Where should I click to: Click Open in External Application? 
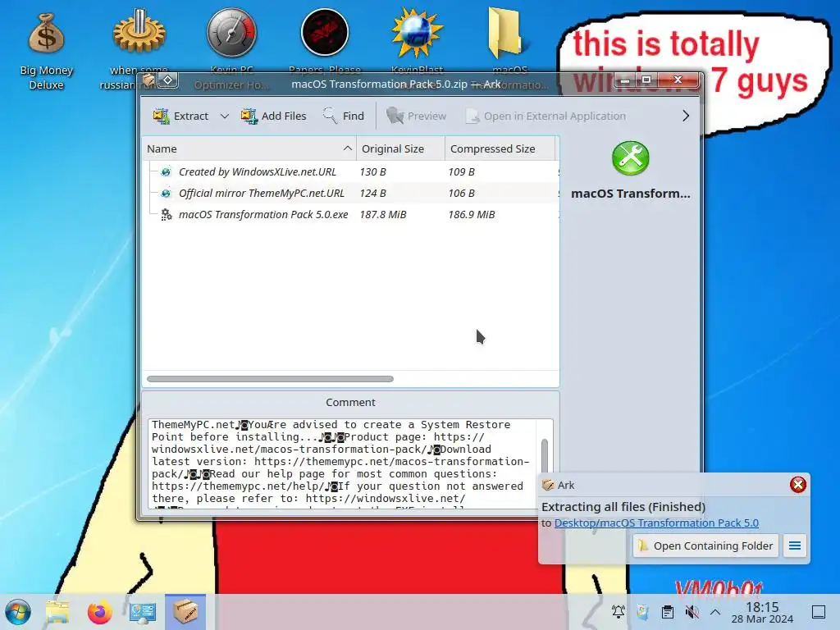pos(546,116)
